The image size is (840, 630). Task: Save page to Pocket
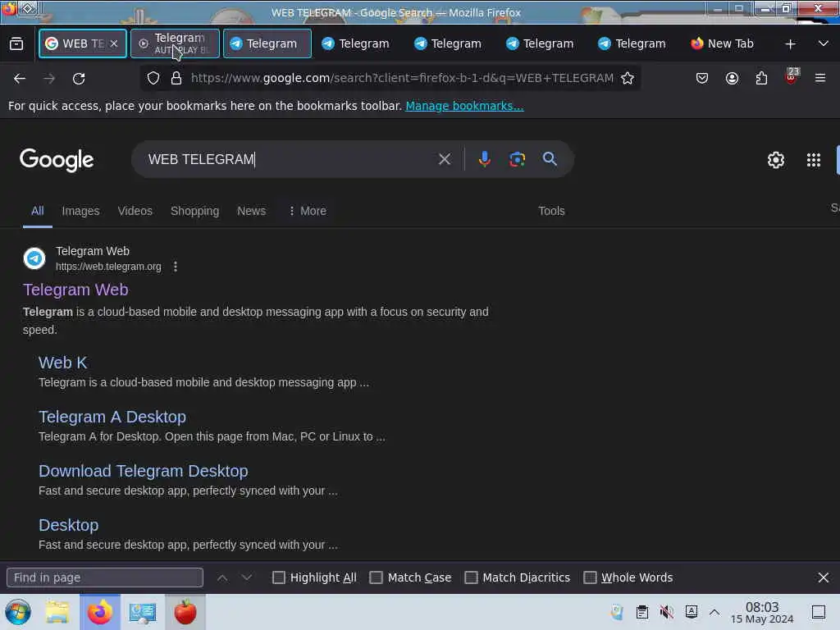pos(702,78)
